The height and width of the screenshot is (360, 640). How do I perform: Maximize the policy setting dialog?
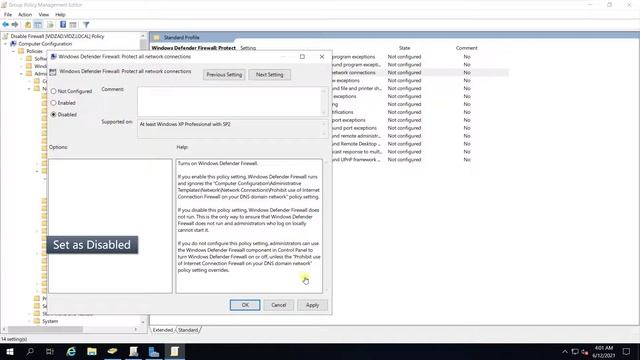(x=302, y=57)
